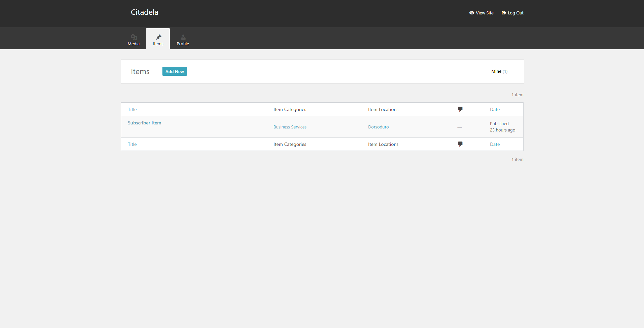Select the Items tab label

[x=158, y=44]
